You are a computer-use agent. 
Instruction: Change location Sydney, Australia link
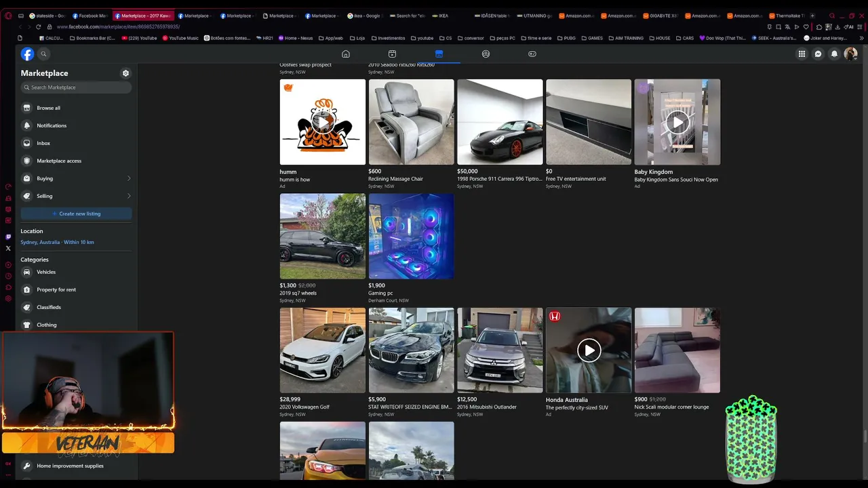point(57,242)
